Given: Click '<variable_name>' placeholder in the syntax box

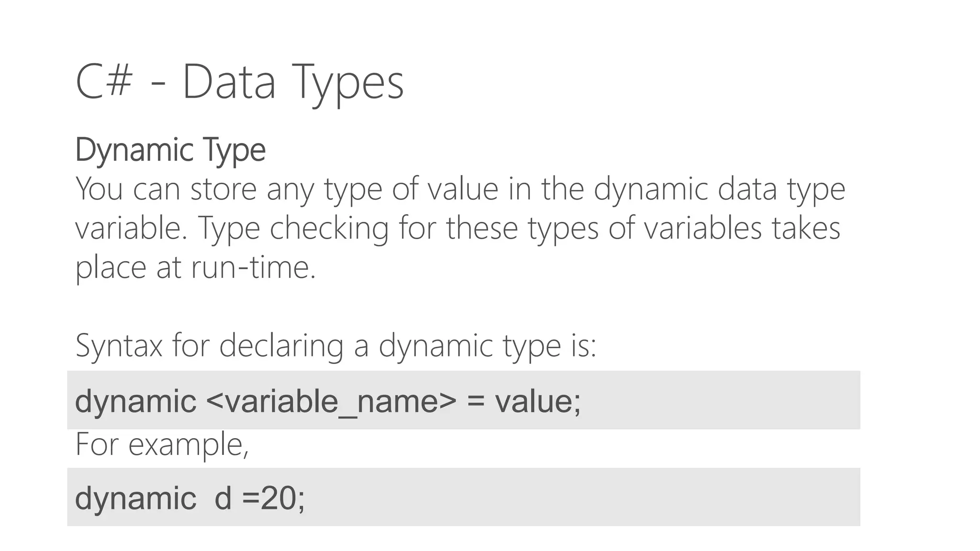Looking at the screenshot, I should point(331,402).
